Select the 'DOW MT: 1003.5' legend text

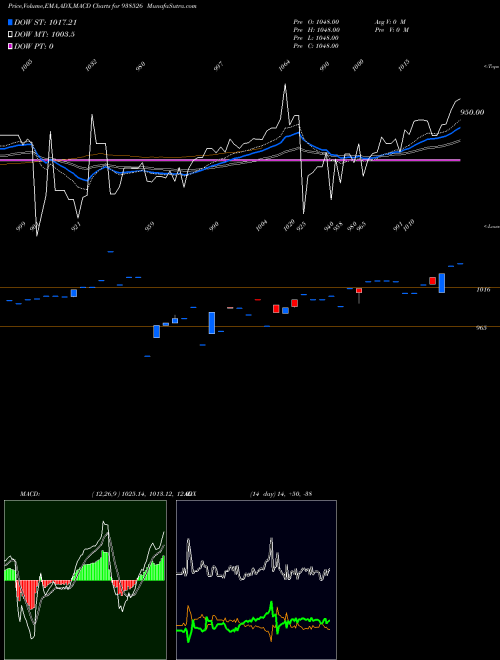coord(44,35)
